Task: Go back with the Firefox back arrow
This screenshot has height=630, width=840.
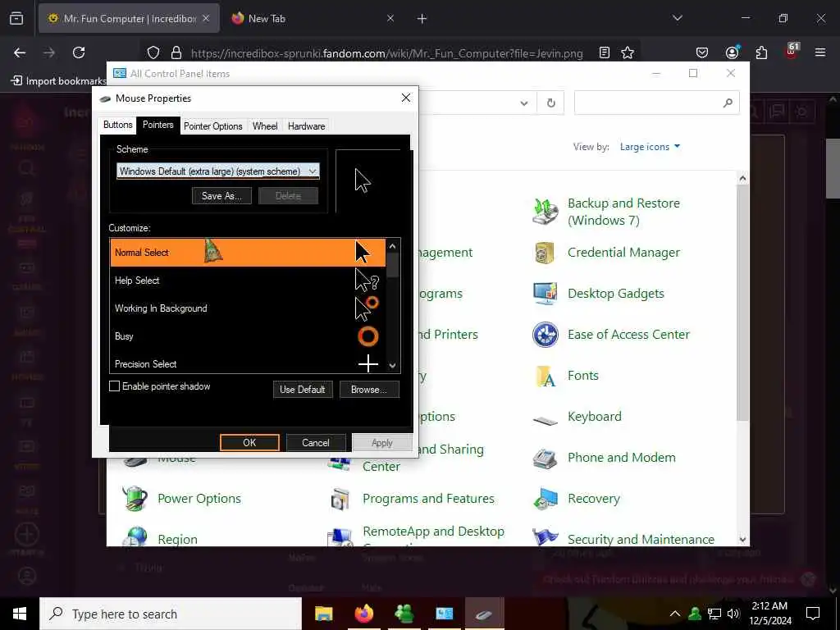Action: [20, 52]
